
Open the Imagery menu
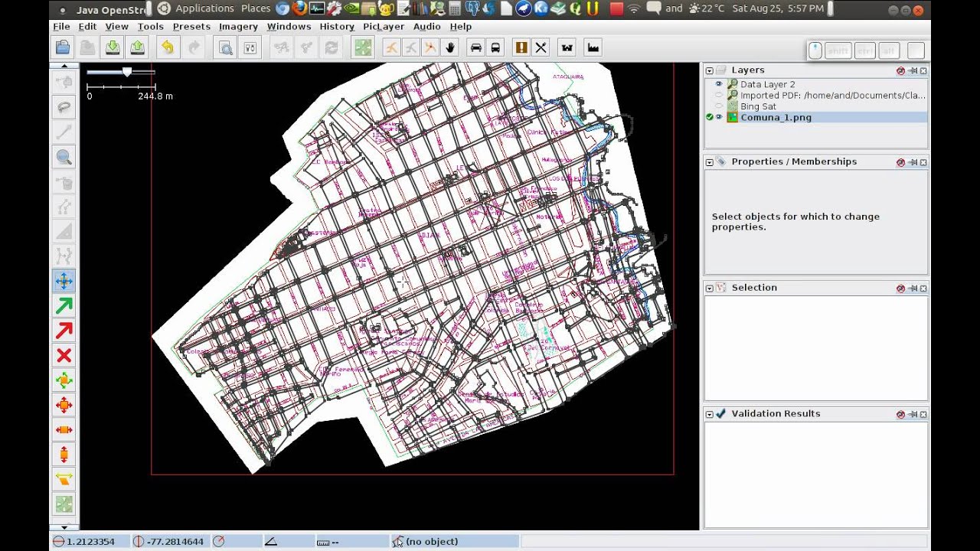click(238, 26)
